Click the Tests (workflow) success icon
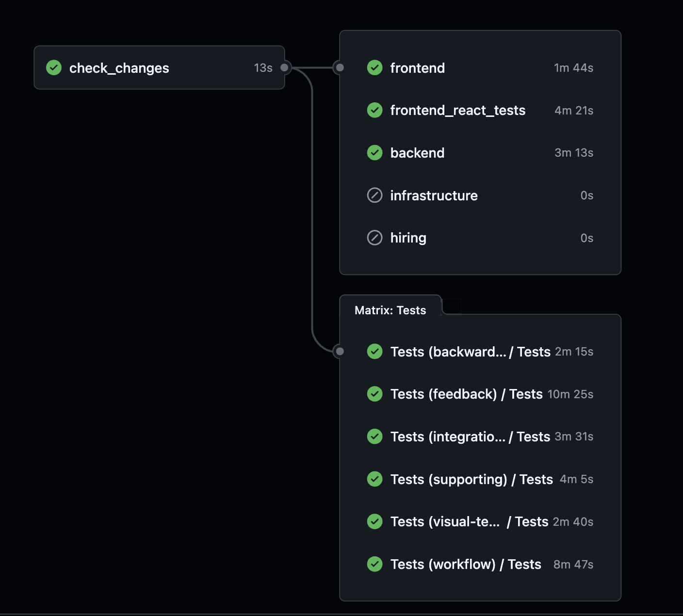This screenshot has width=683, height=616. 374,564
